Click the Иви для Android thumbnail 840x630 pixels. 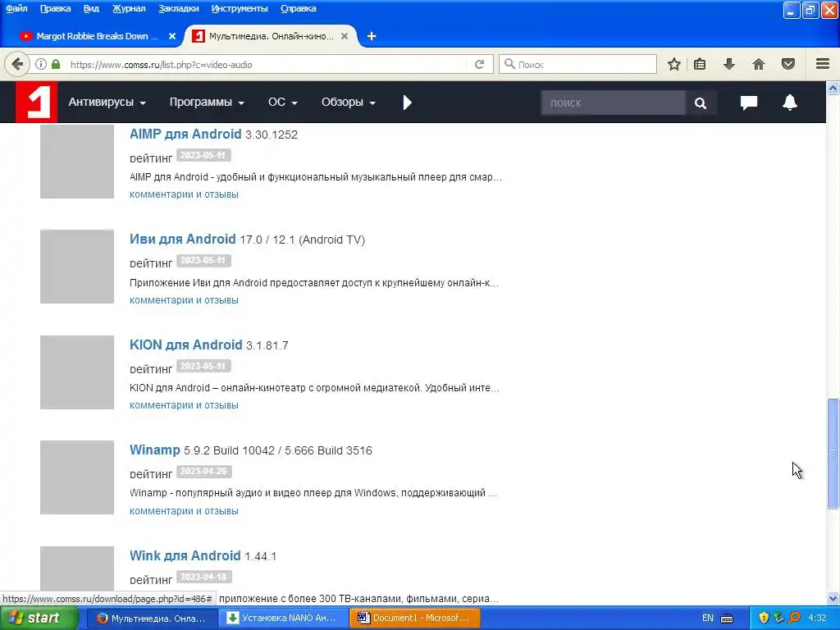click(77, 267)
